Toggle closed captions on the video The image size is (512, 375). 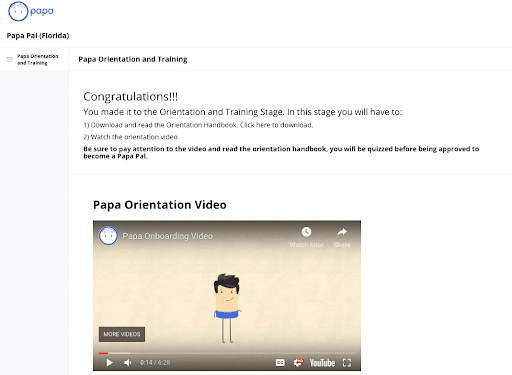pyautogui.click(x=280, y=363)
